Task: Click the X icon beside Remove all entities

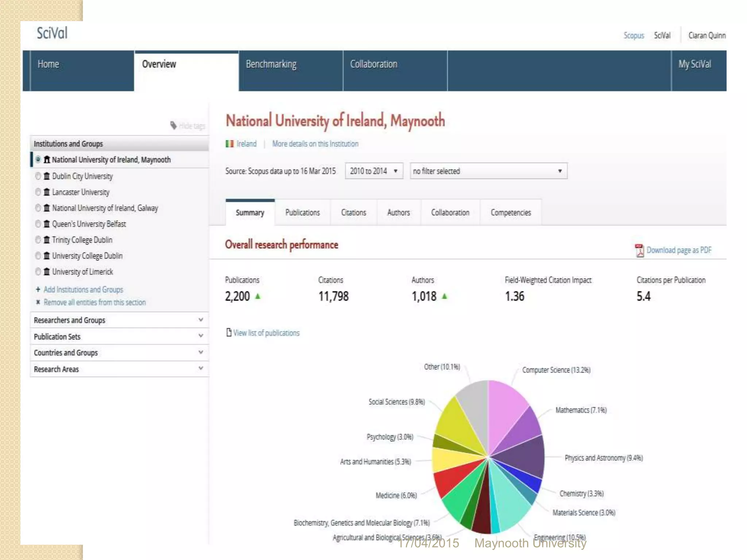Action: pyautogui.click(x=38, y=302)
